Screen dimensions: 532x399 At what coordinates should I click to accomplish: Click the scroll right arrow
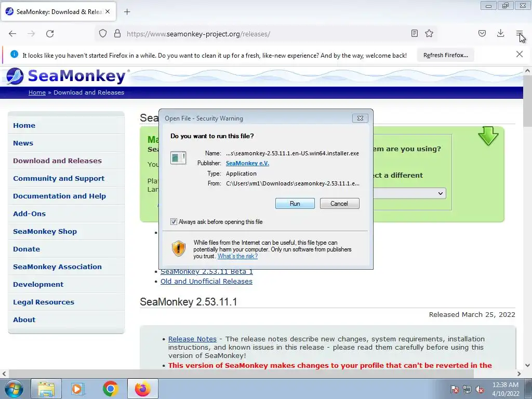519,374
